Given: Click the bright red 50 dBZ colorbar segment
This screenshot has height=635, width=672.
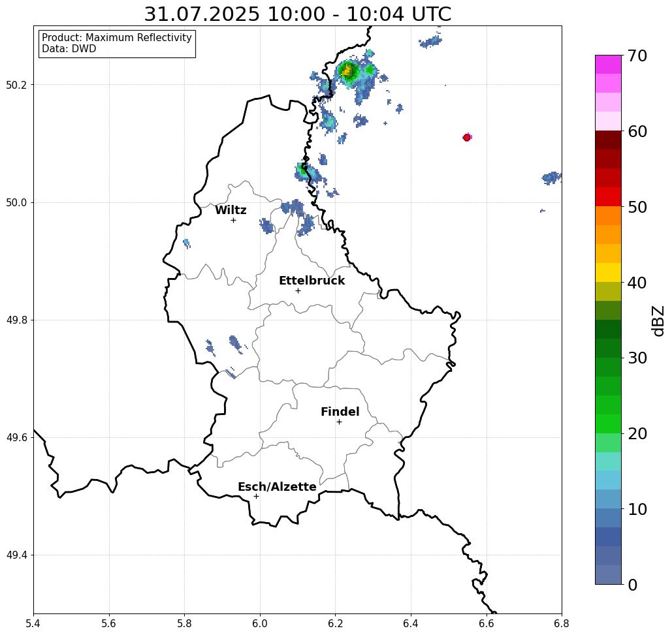Looking at the screenshot, I should coord(608,197).
